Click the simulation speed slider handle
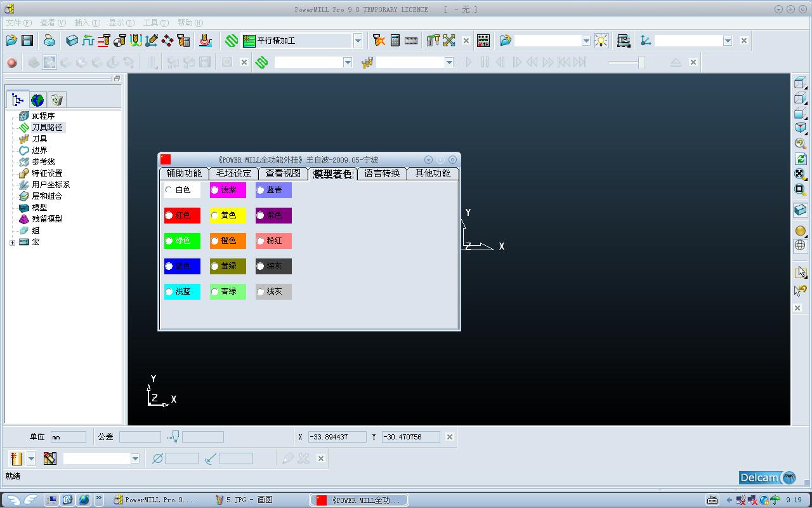812x508 pixels. point(641,62)
